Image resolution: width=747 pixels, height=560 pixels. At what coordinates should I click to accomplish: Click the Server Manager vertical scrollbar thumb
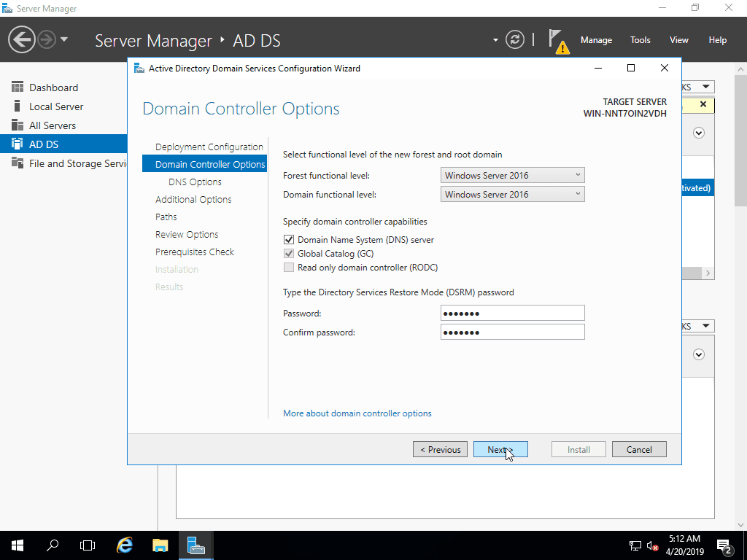click(x=740, y=141)
